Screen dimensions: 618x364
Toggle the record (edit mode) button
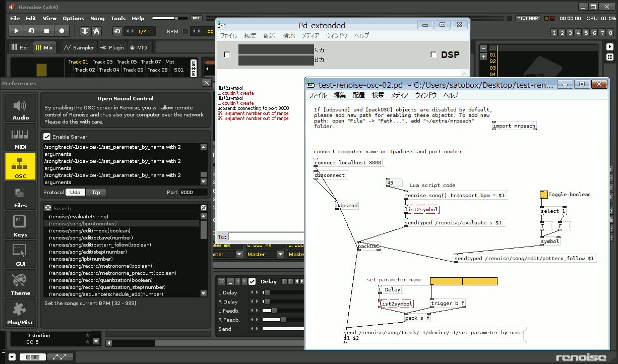click(61, 31)
